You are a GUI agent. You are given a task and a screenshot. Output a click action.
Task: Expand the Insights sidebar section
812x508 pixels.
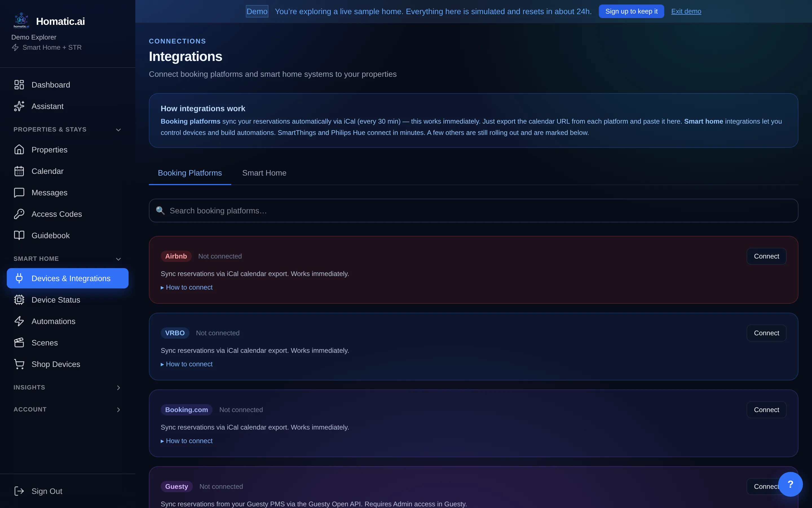click(118, 388)
